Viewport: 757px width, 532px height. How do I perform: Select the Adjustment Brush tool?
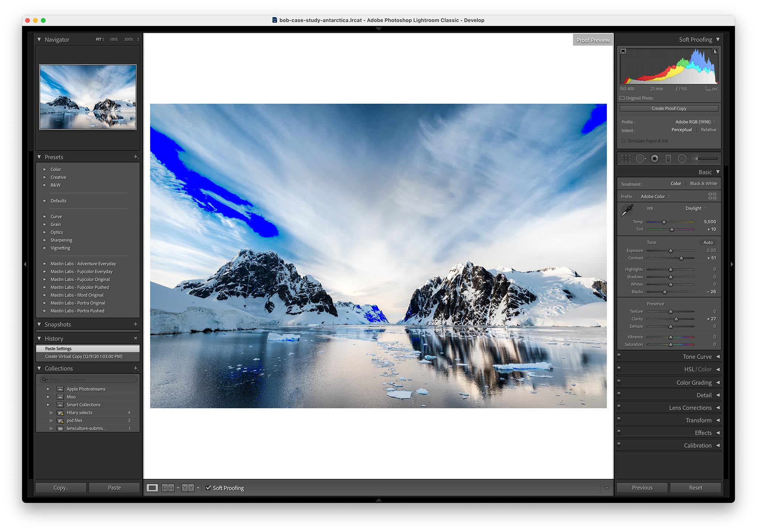coord(706,158)
